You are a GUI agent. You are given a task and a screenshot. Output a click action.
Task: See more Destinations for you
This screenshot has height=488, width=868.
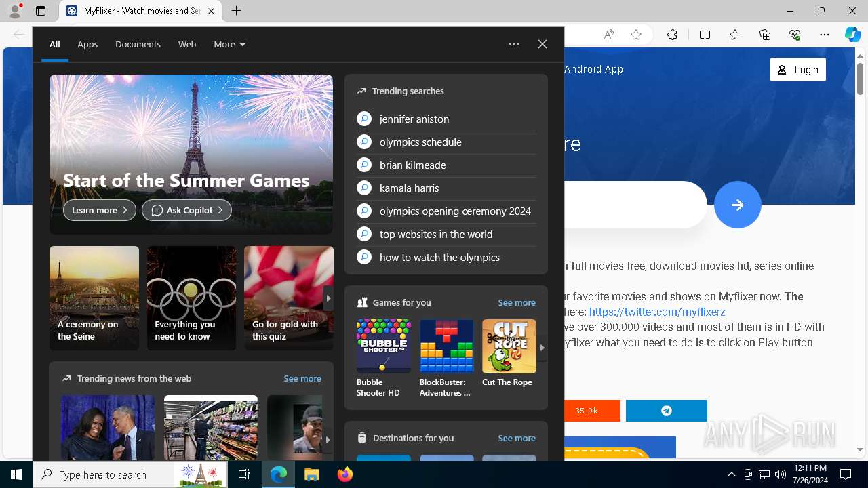(517, 438)
